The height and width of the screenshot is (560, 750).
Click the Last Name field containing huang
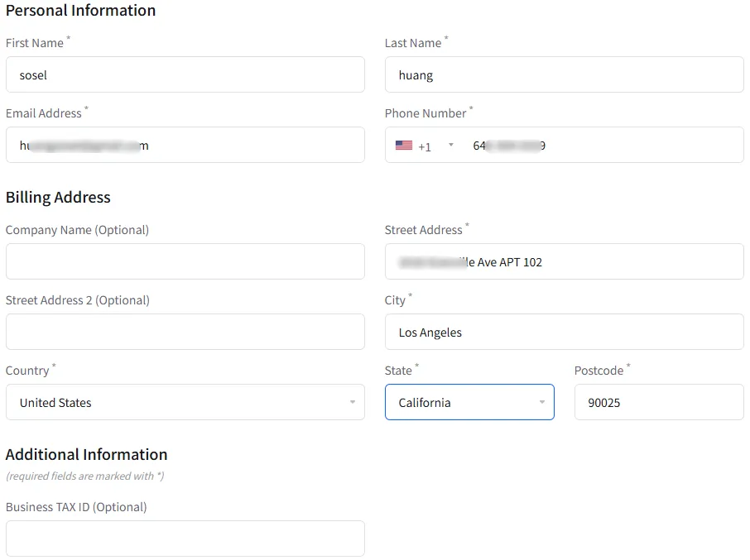[564, 74]
